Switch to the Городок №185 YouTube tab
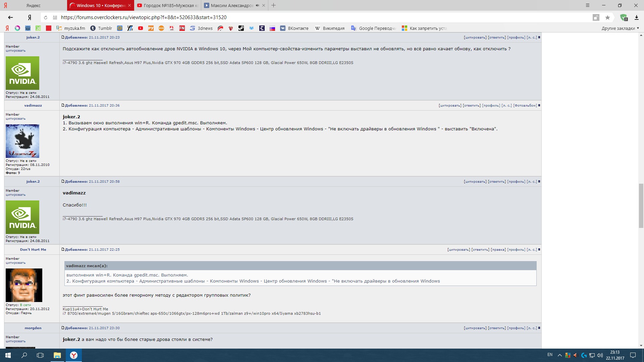The width and height of the screenshot is (644, 362). point(168,5)
